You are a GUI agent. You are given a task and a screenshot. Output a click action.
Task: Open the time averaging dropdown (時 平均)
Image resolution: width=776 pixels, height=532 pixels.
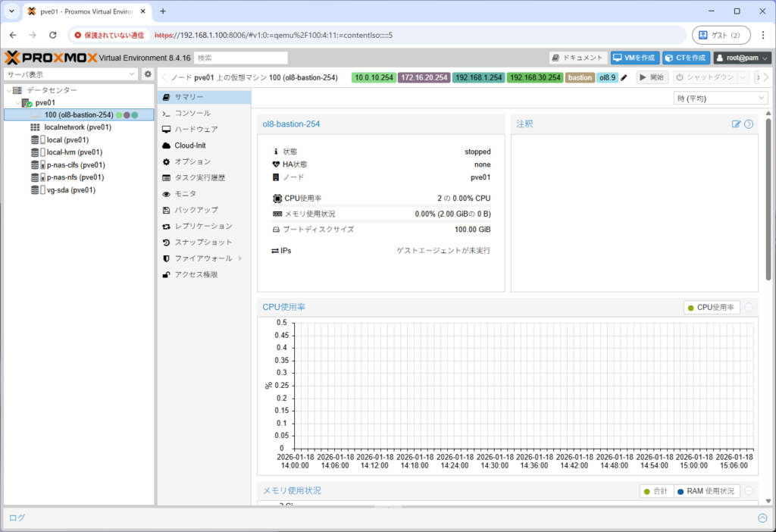pos(720,97)
